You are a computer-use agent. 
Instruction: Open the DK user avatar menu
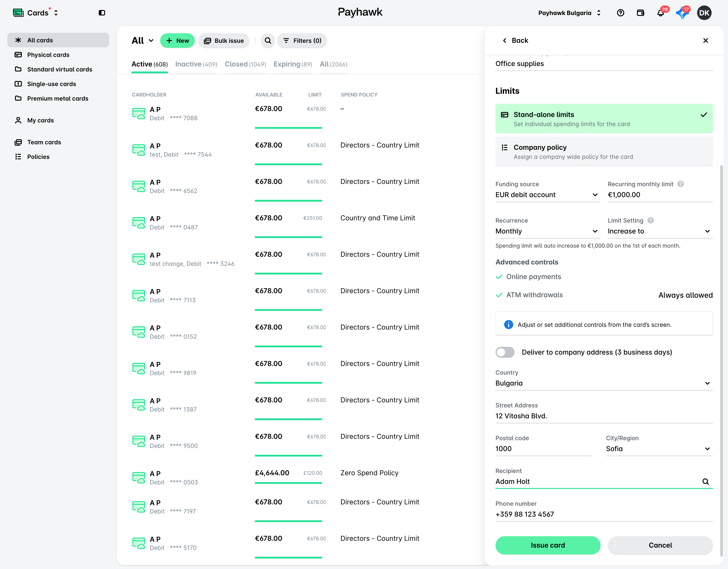pos(704,13)
